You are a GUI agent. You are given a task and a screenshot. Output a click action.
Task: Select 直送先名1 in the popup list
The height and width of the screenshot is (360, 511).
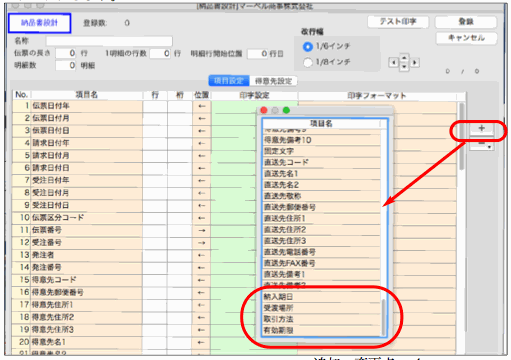click(x=321, y=174)
